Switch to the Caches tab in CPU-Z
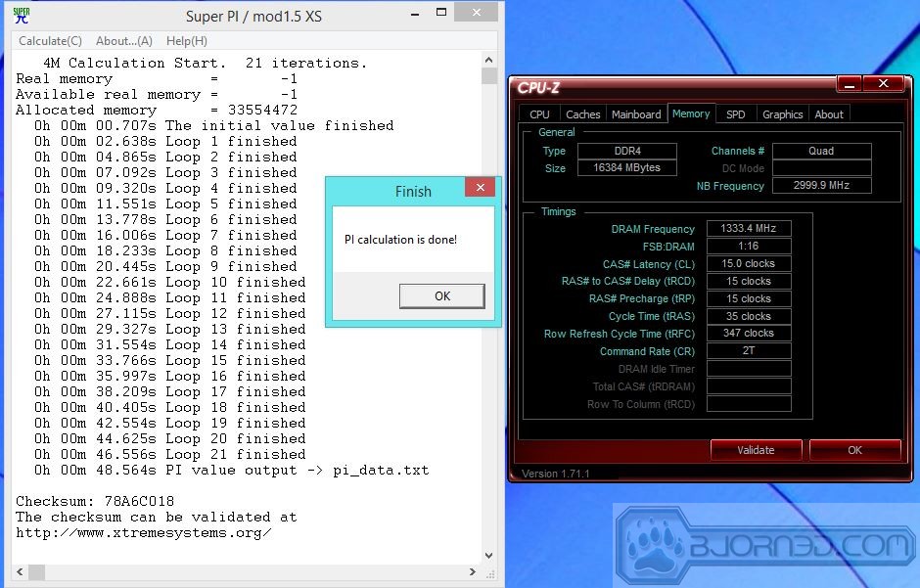The height and width of the screenshot is (588, 920). click(x=583, y=114)
